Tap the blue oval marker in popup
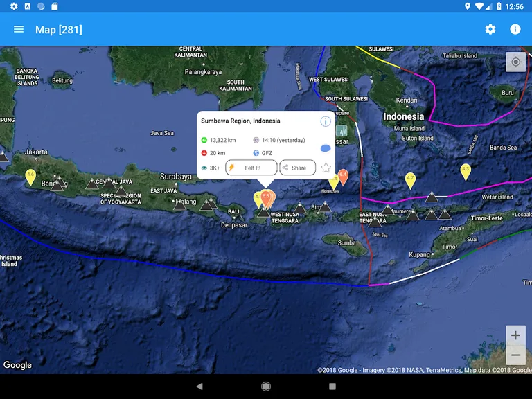Viewport: 532px width, 399px height. (x=326, y=148)
